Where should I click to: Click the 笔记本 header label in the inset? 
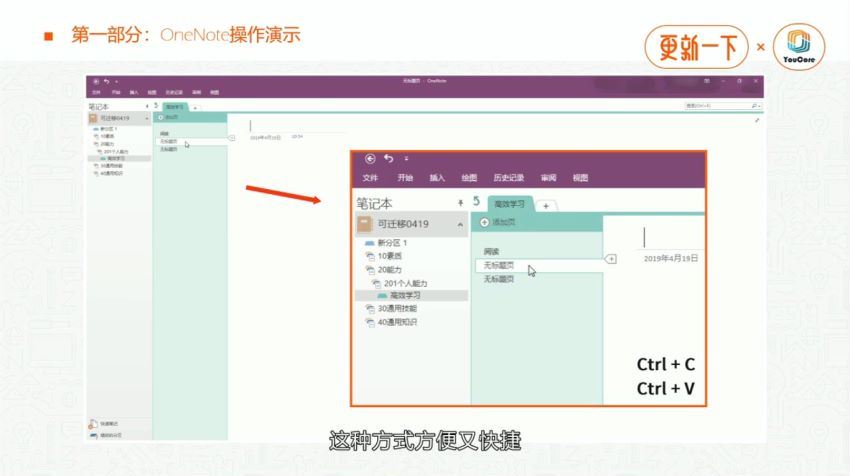click(x=374, y=203)
